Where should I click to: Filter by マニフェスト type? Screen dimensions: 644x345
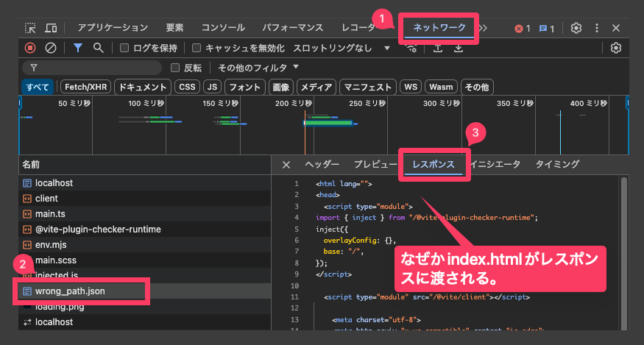coord(367,87)
